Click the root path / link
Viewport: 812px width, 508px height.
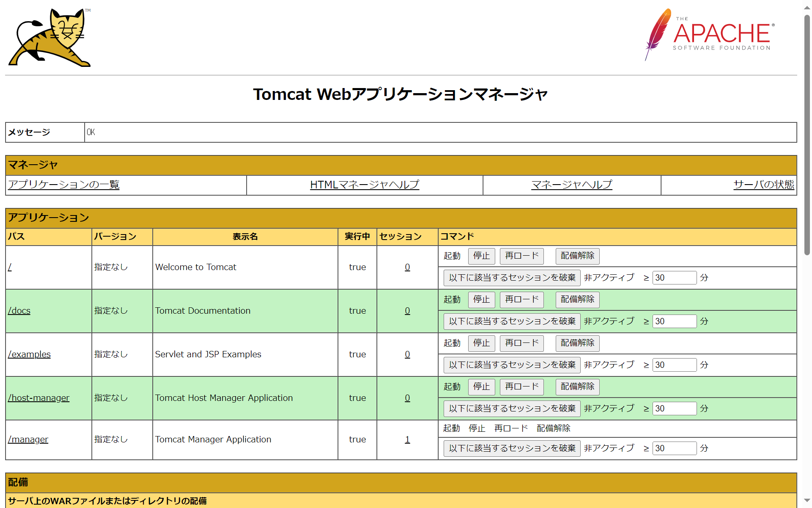coord(10,267)
